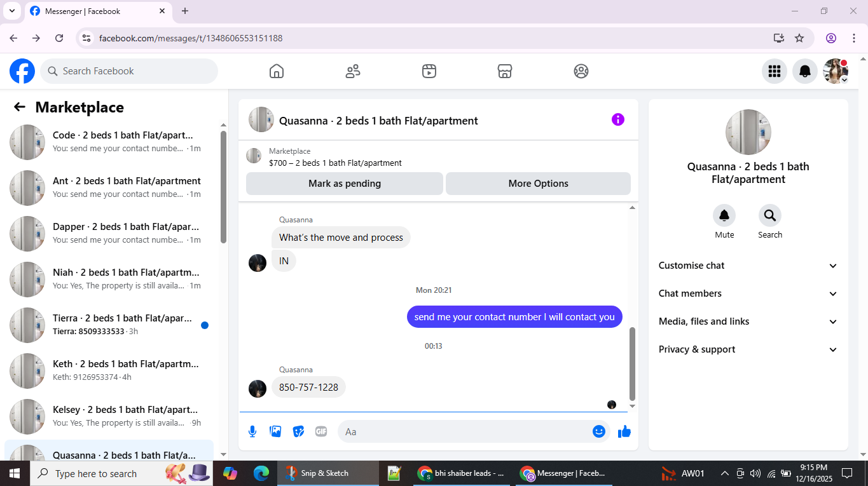Screen dimensions: 868x486
Task: Go back using the browser back arrow
Action: (x=13, y=38)
